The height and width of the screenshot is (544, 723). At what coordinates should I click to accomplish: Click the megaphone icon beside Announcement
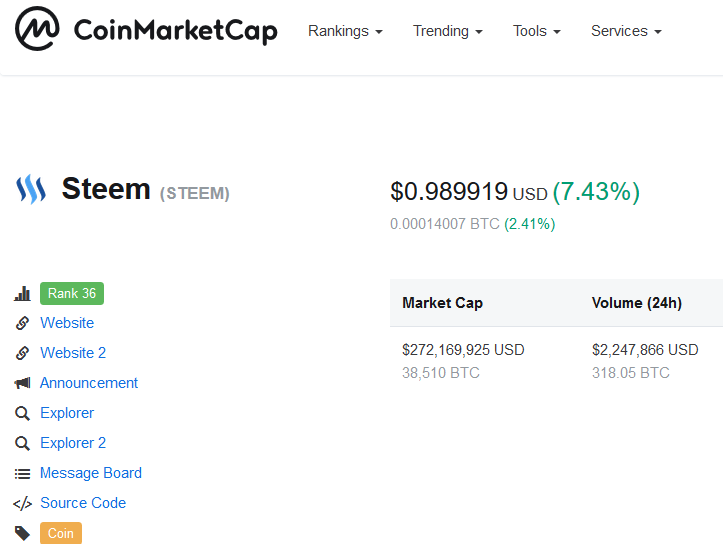22,383
